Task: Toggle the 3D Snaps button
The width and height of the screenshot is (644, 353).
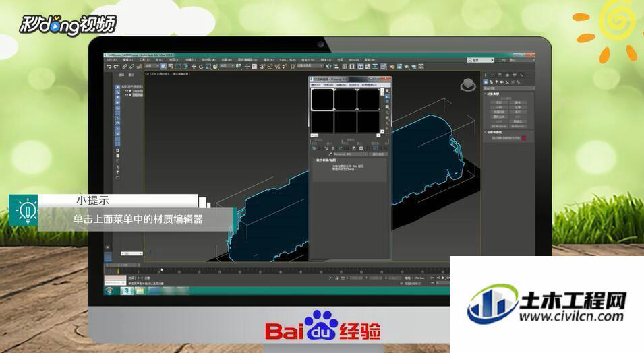Action: (262, 67)
